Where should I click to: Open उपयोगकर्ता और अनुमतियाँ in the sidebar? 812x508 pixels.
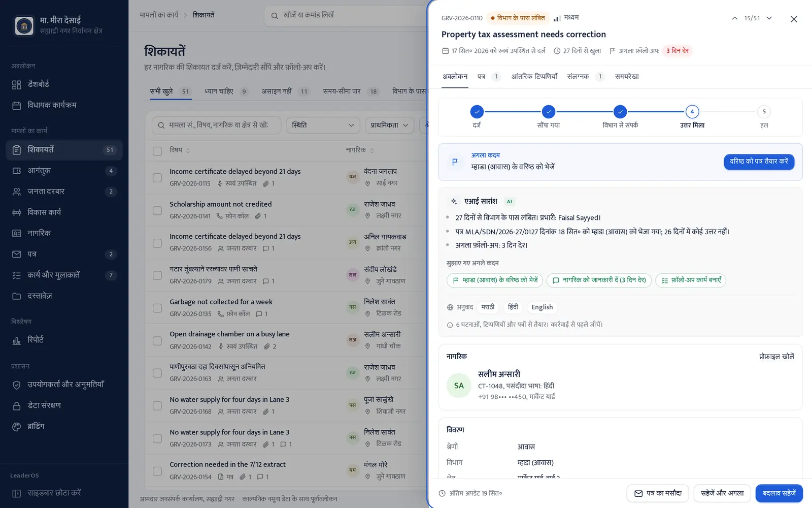[64, 385]
